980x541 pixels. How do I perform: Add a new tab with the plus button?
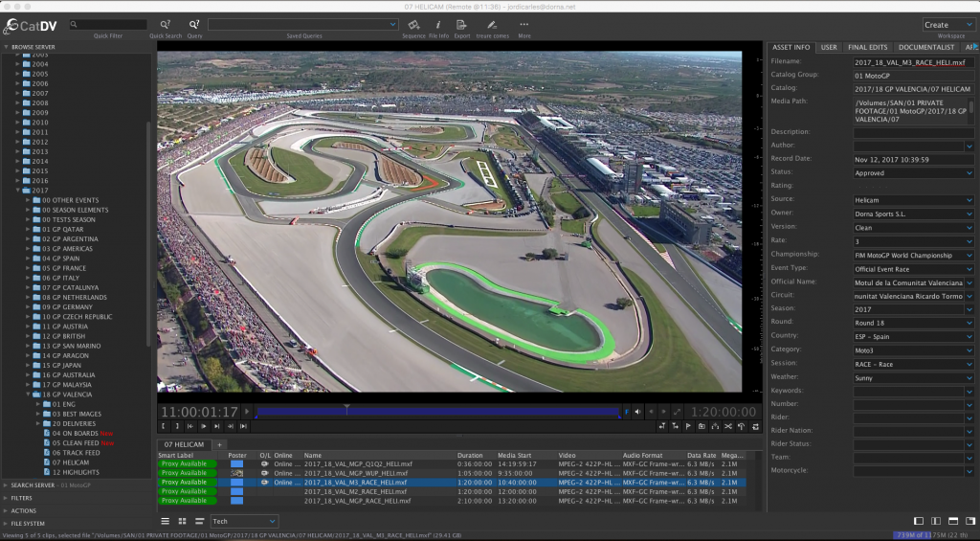[x=218, y=445]
